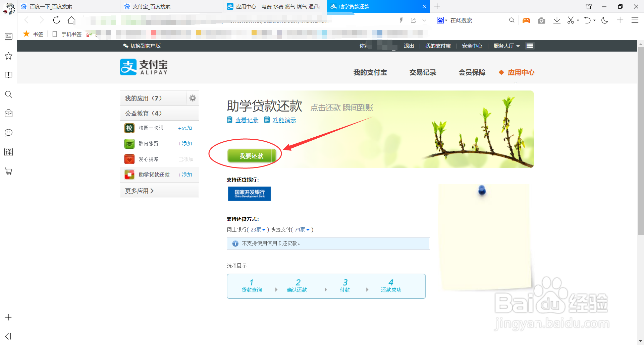The height and width of the screenshot is (345, 644).
Task: Open the 功能演示 link
Action: click(x=284, y=120)
